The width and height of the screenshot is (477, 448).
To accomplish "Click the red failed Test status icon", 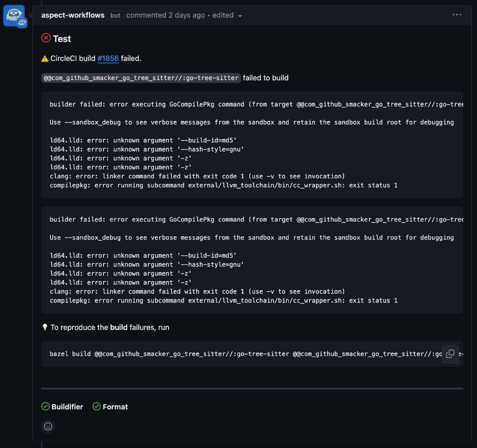I will tap(46, 38).
